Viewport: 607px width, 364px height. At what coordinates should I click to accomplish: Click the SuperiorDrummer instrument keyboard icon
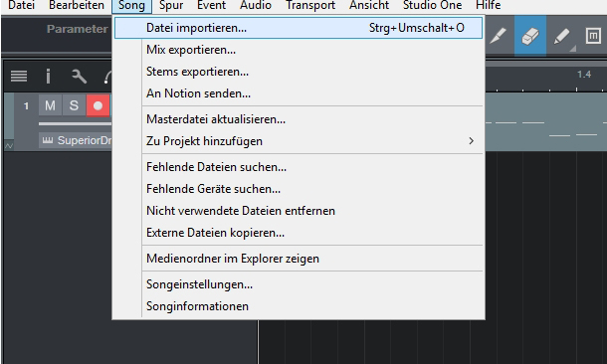[x=48, y=140]
